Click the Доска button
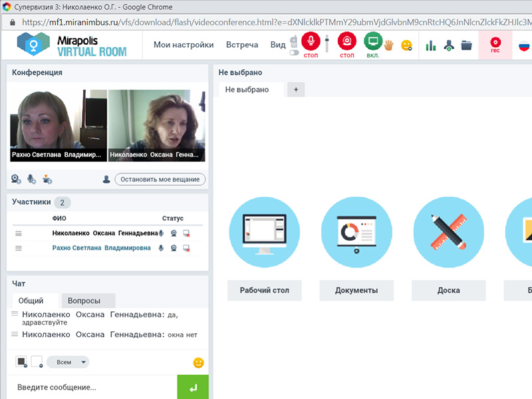 [x=448, y=291]
